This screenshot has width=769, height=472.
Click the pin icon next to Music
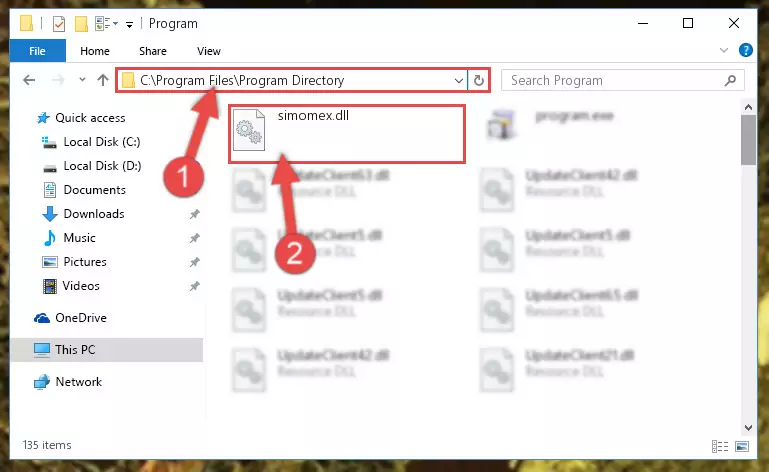195,238
